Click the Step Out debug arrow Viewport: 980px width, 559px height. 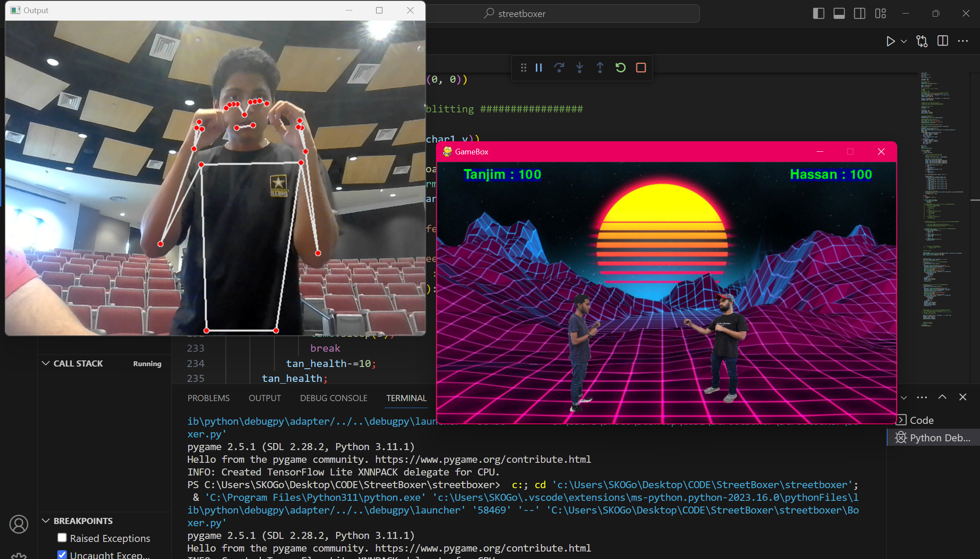600,68
